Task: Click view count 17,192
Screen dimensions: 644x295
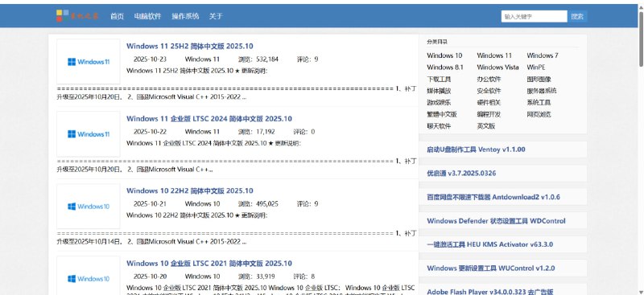Action: (x=257, y=132)
